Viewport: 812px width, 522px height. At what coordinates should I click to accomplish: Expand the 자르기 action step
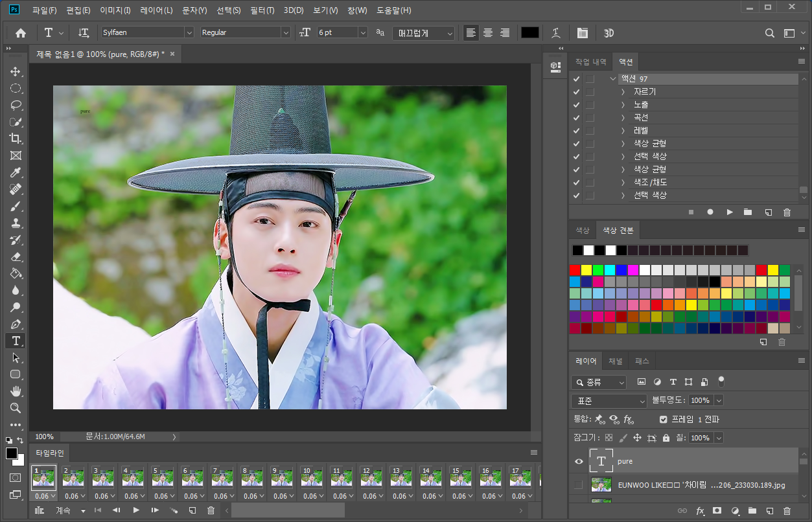coord(623,92)
